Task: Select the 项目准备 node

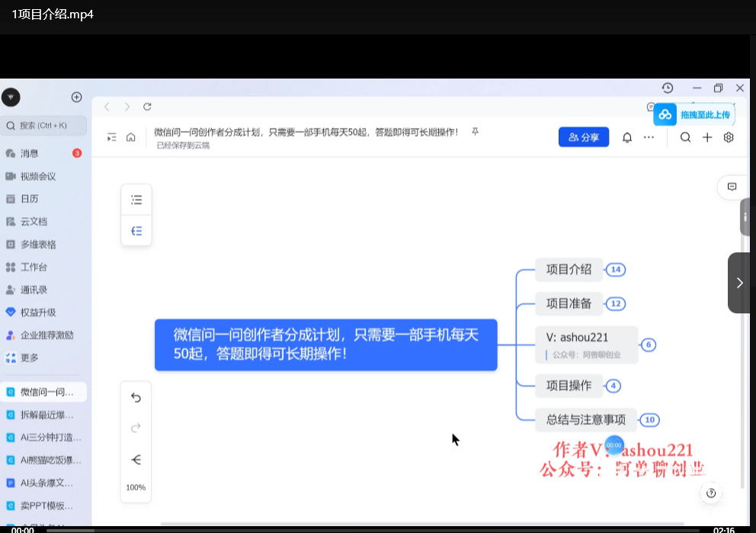Action: point(569,303)
